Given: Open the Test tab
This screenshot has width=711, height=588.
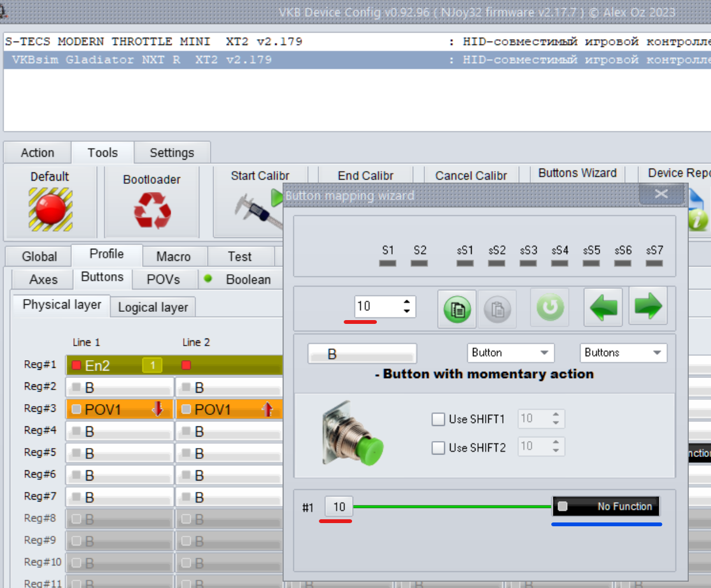Looking at the screenshot, I should (239, 256).
